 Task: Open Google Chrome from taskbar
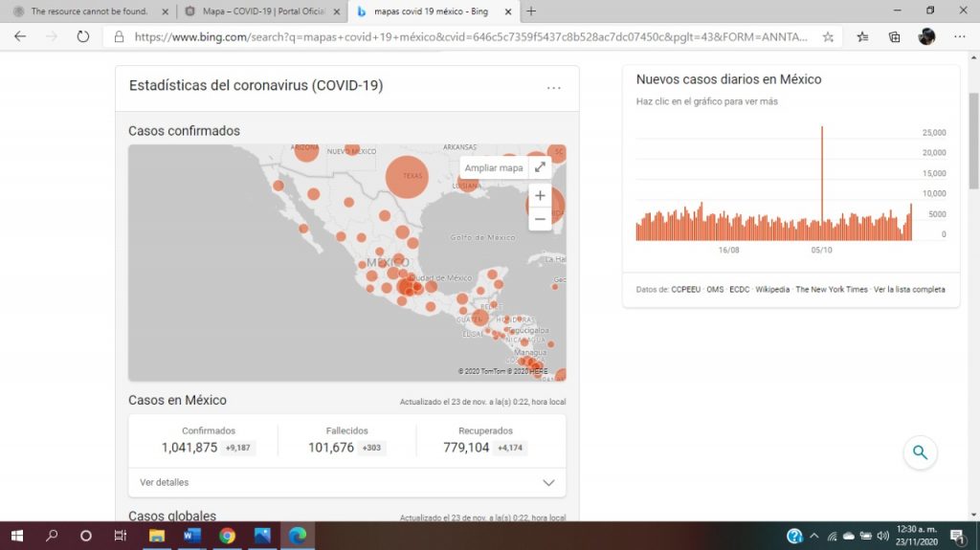pos(227,536)
